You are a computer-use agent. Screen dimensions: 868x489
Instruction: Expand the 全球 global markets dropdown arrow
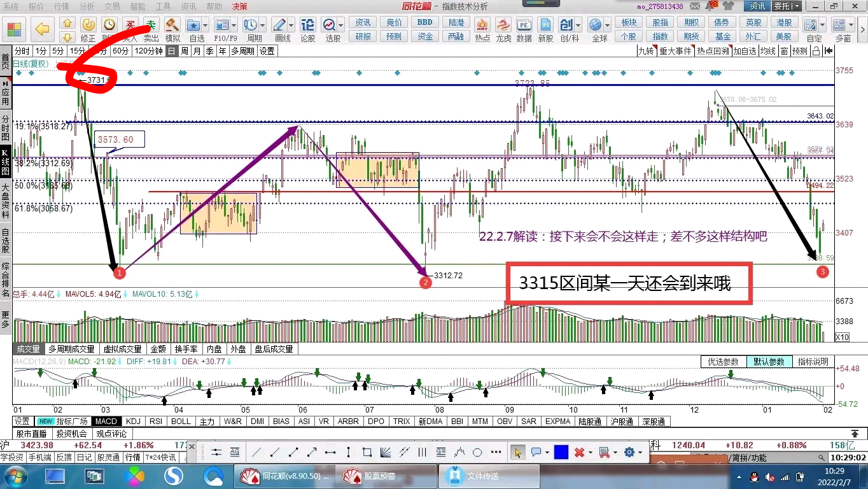pos(606,25)
